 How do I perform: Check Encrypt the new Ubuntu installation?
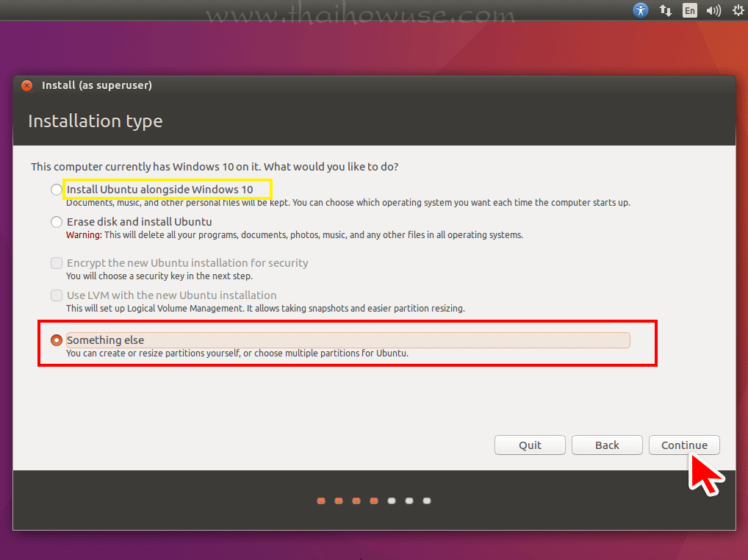click(x=57, y=263)
